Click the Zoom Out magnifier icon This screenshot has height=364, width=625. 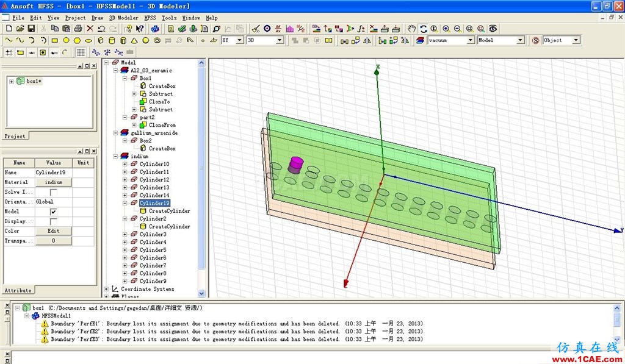pyautogui.click(x=458, y=29)
